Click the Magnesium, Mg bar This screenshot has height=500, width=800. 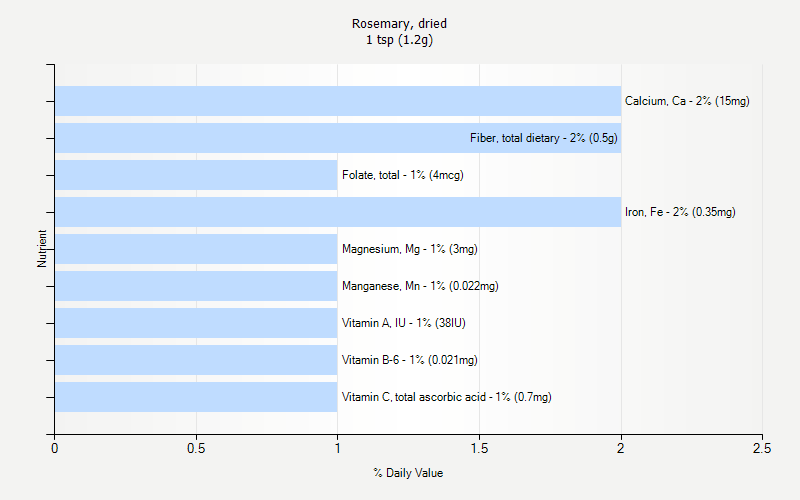click(196, 249)
